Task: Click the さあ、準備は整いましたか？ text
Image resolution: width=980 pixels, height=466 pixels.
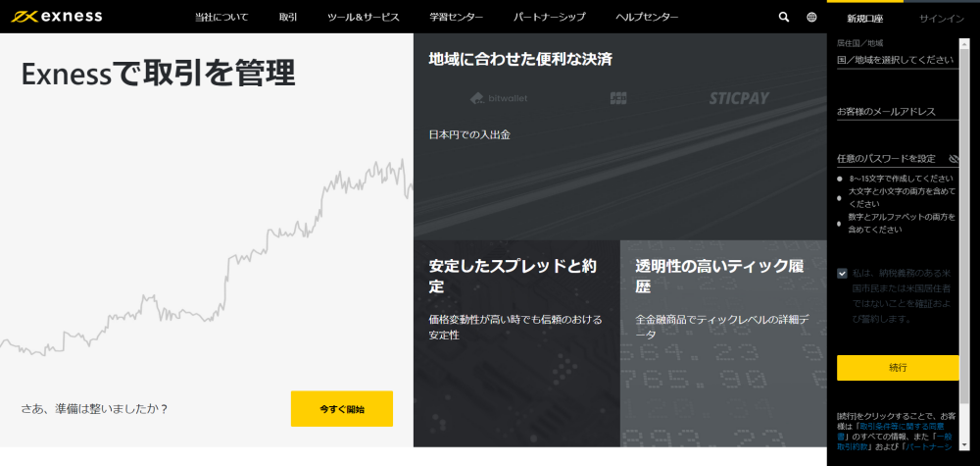Action: [x=94, y=409]
